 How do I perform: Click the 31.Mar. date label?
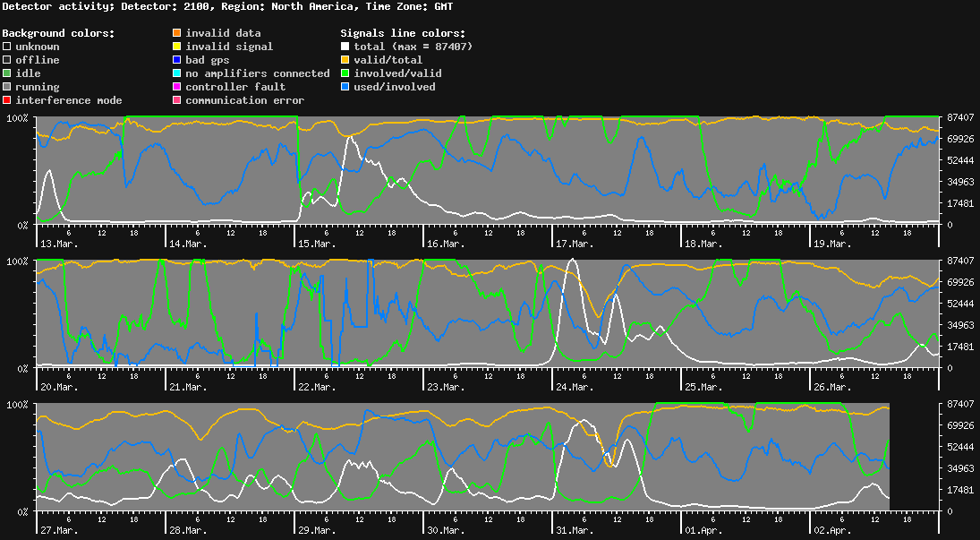(x=575, y=530)
